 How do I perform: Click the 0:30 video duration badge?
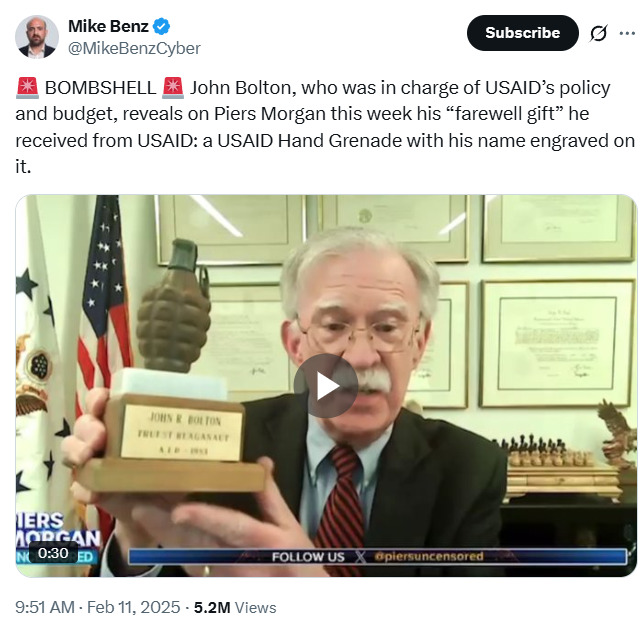[53, 553]
